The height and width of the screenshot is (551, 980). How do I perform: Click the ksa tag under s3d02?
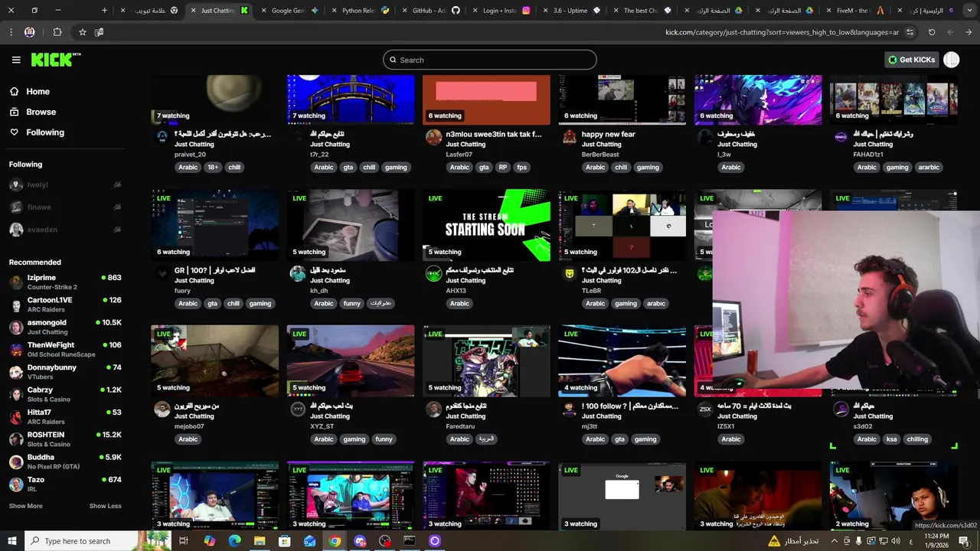tap(891, 439)
